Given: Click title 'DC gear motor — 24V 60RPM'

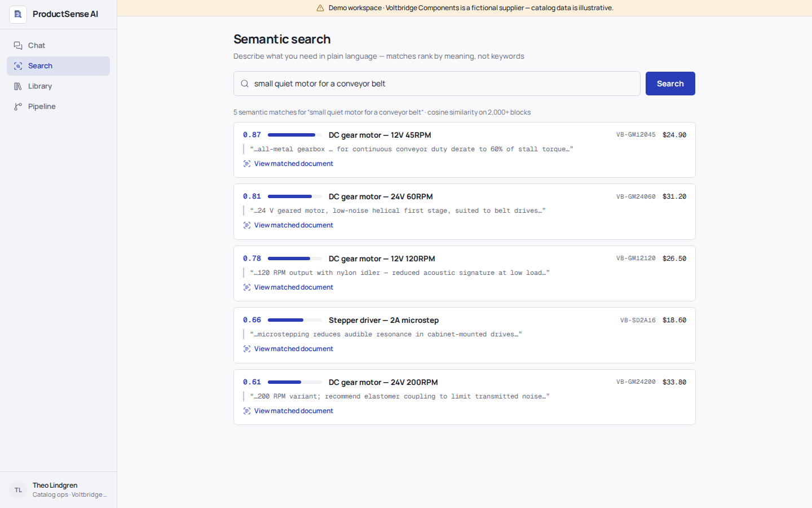Looking at the screenshot, I should point(381,196).
